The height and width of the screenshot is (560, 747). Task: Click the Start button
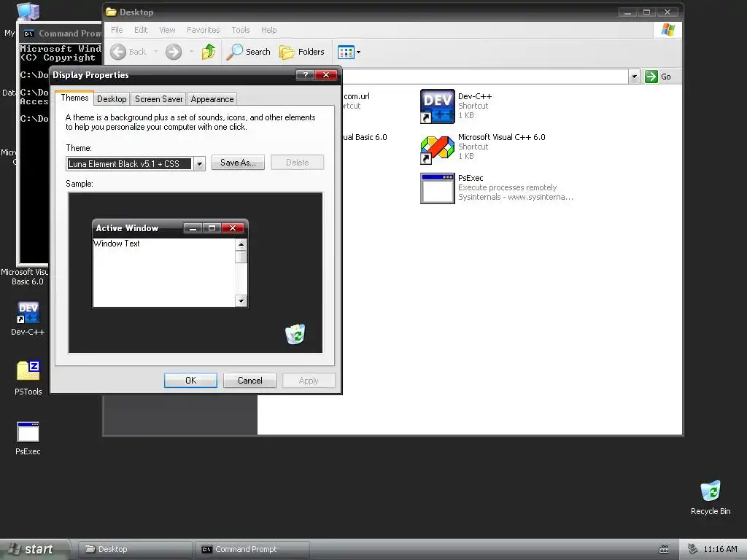34,549
